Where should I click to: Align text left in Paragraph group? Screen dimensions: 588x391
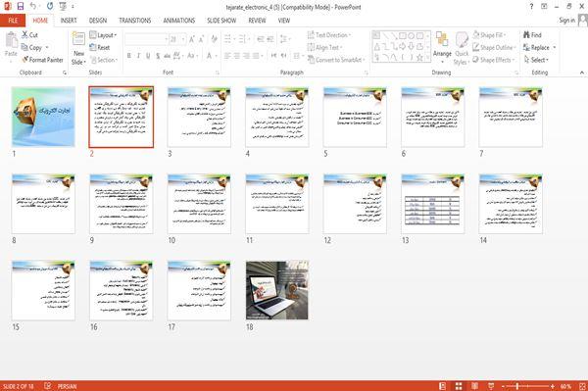pyautogui.click(x=227, y=56)
